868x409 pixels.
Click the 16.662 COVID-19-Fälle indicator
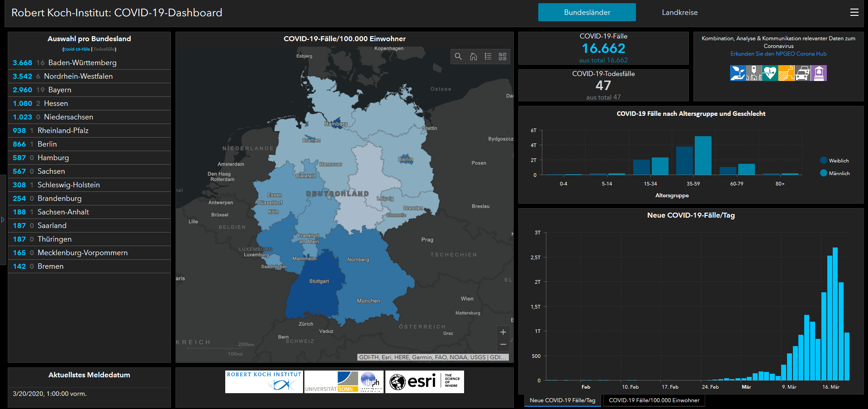(603, 48)
